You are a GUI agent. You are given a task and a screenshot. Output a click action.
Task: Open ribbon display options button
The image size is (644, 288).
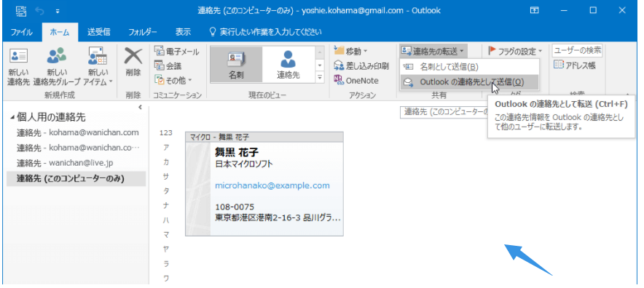pyautogui.click(x=534, y=11)
